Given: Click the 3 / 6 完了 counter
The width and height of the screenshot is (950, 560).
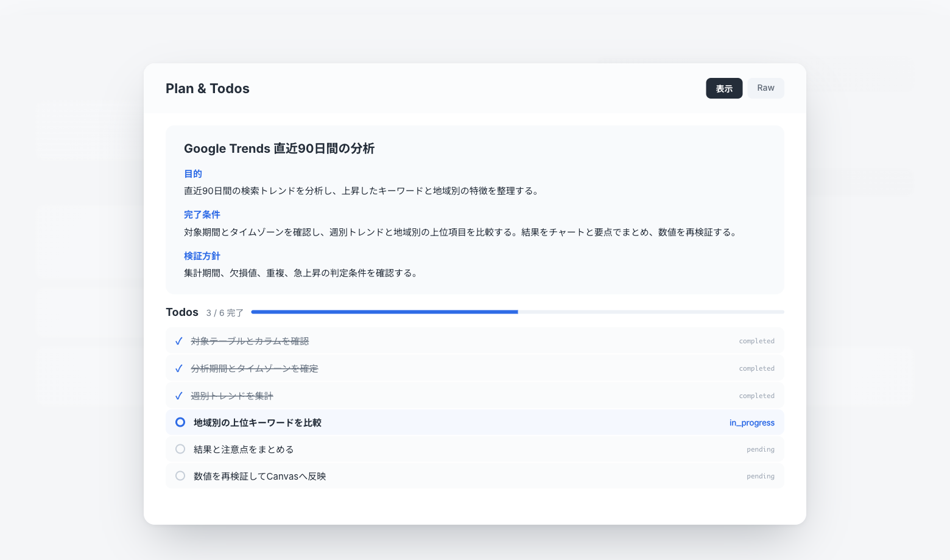Looking at the screenshot, I should (225, 313).
